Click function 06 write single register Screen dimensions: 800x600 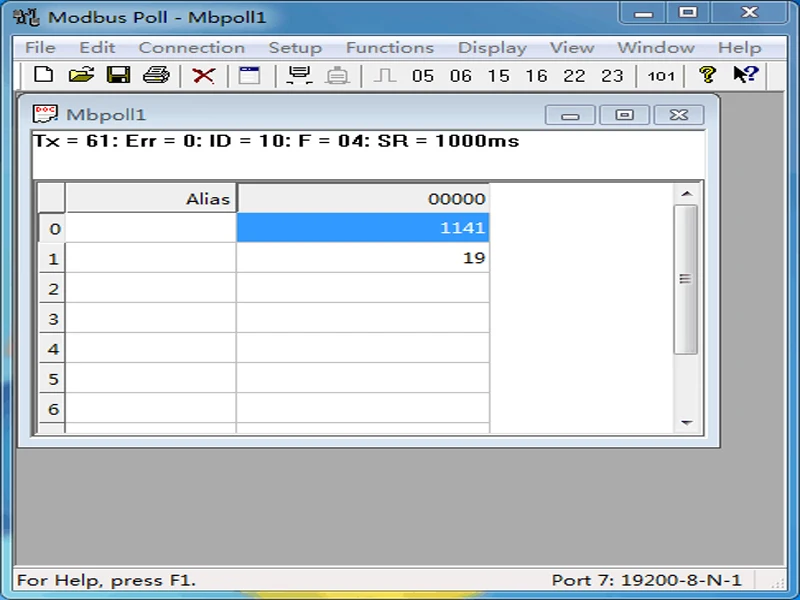point(461,76)
